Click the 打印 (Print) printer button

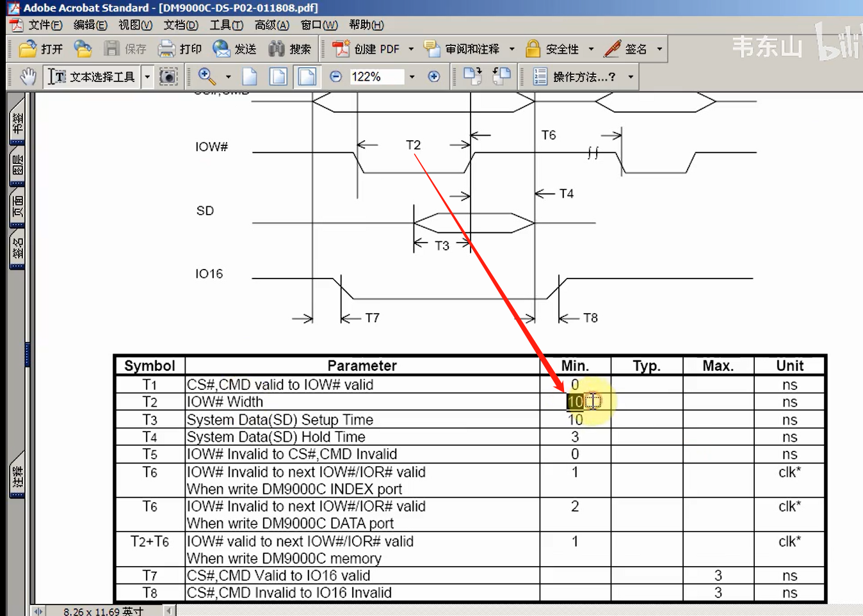click(x=180, y=49)
